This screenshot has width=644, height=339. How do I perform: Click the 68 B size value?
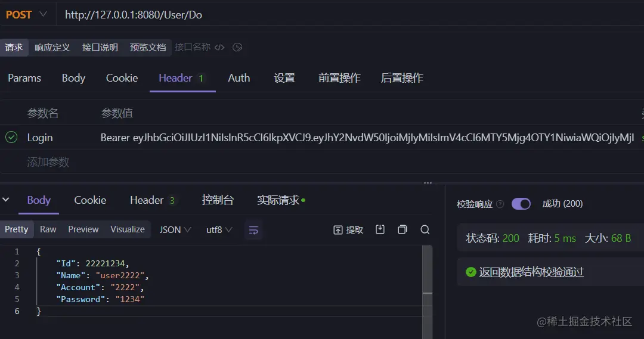tap(621, 238)
